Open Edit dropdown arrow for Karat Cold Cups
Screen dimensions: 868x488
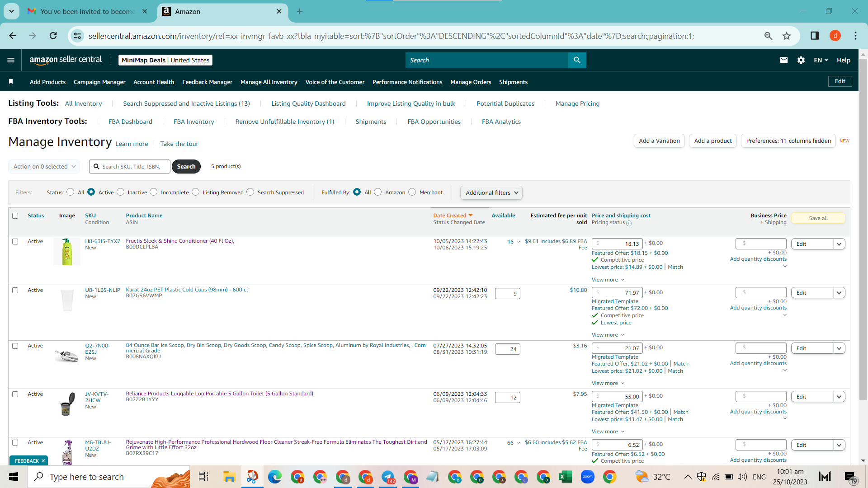click(x=840, y=293)
